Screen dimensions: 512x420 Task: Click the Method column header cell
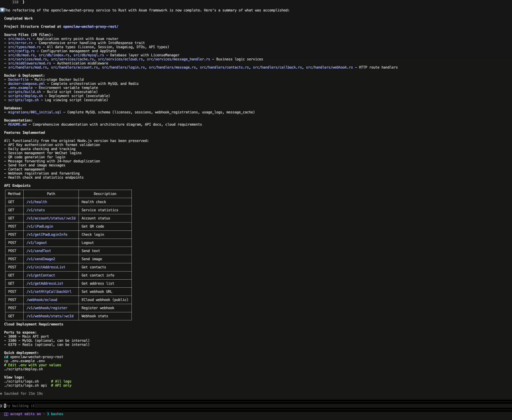click(x=14, y=194)
